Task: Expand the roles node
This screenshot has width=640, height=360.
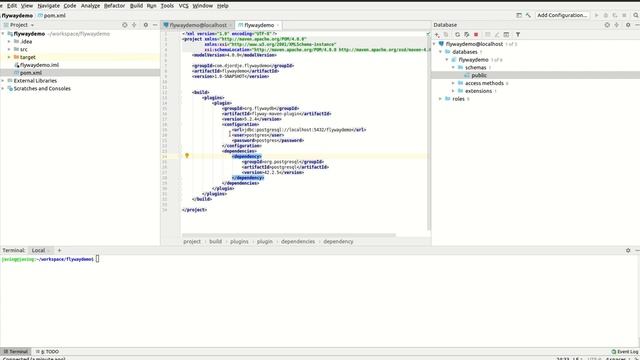Action: (x=441, y=99)
